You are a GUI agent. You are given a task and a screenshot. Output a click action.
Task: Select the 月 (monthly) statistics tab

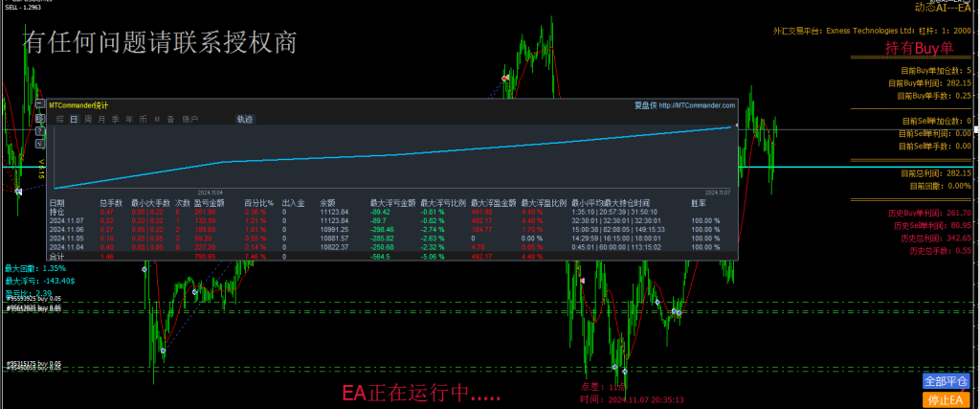101,119
